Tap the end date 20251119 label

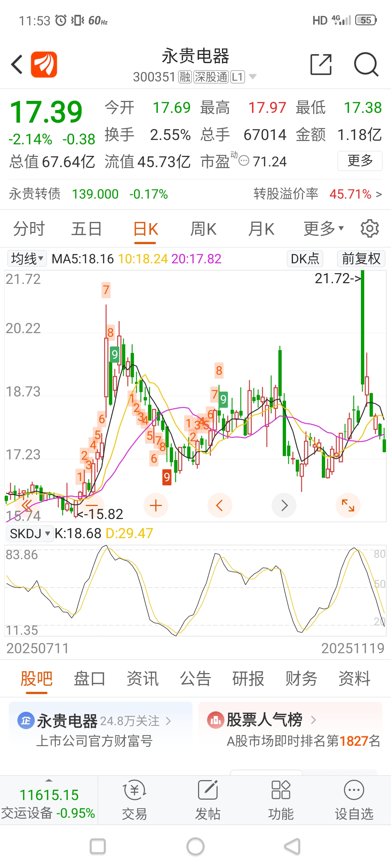pos(353,648)
